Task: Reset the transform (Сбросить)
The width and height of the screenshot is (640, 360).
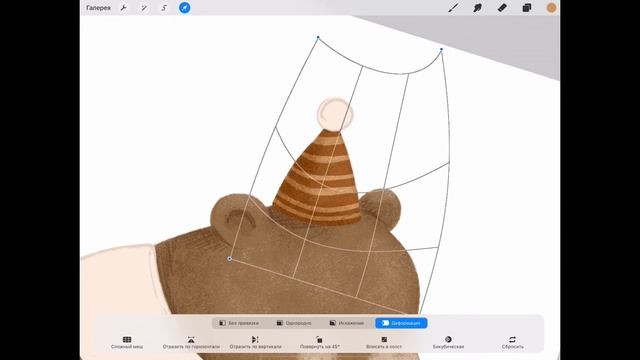Action: [512, 342]
